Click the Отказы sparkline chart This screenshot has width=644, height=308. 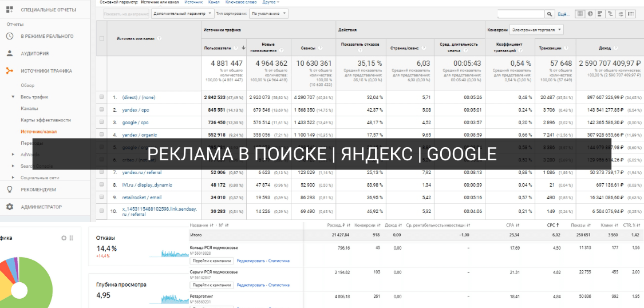pos(168,254)
